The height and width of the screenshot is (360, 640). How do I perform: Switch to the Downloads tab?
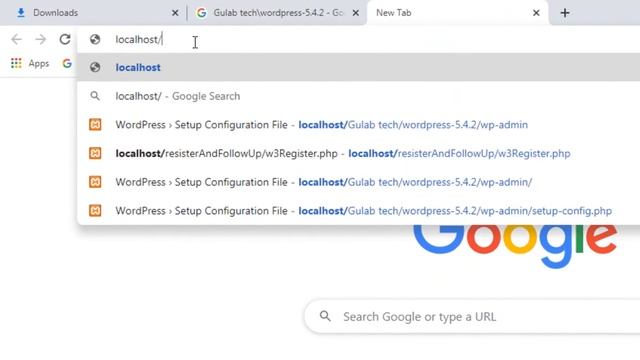click(x=94, y=13)
